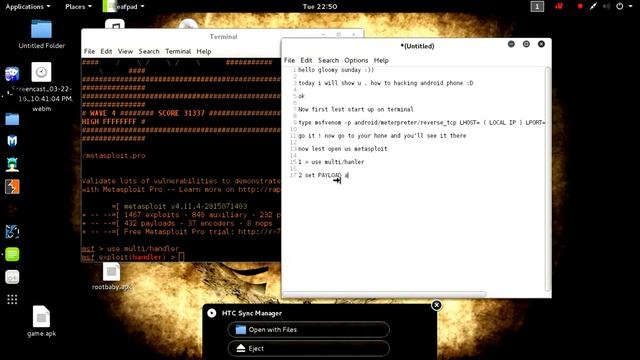
Task: Click Terminal window title bar
Action: (x=222, y=37)
